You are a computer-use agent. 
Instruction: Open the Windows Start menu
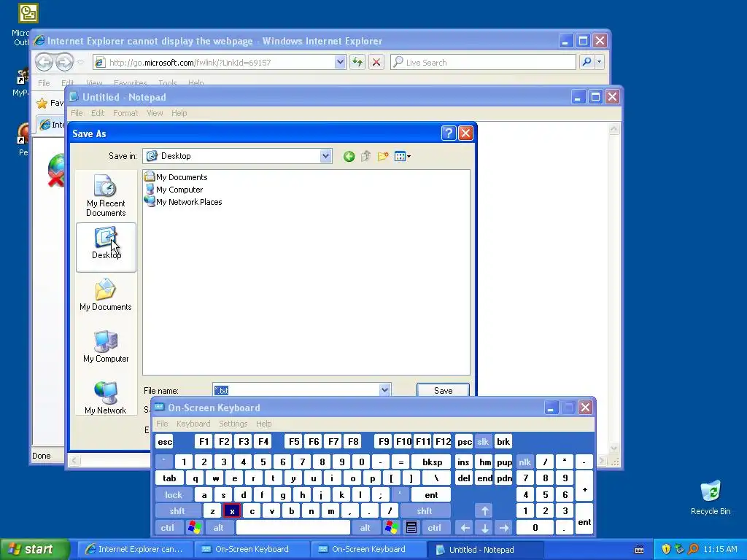(x=35, y=549)
